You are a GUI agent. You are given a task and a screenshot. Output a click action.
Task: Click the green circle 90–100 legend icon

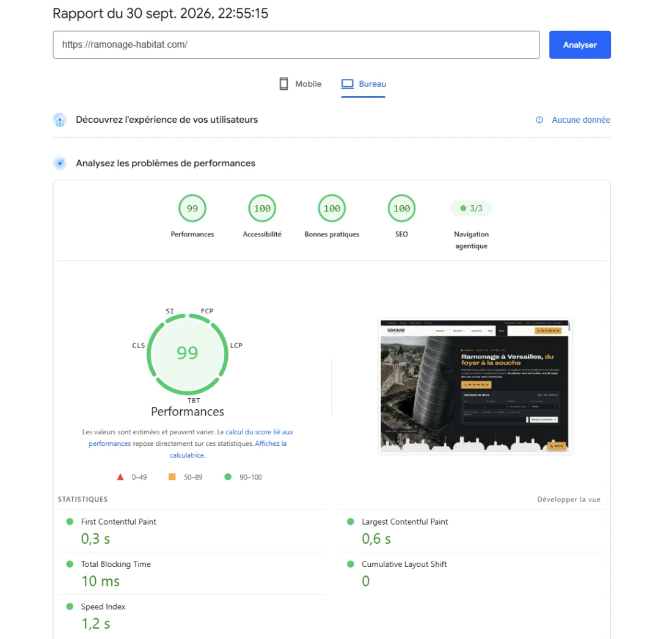(228, 477)
